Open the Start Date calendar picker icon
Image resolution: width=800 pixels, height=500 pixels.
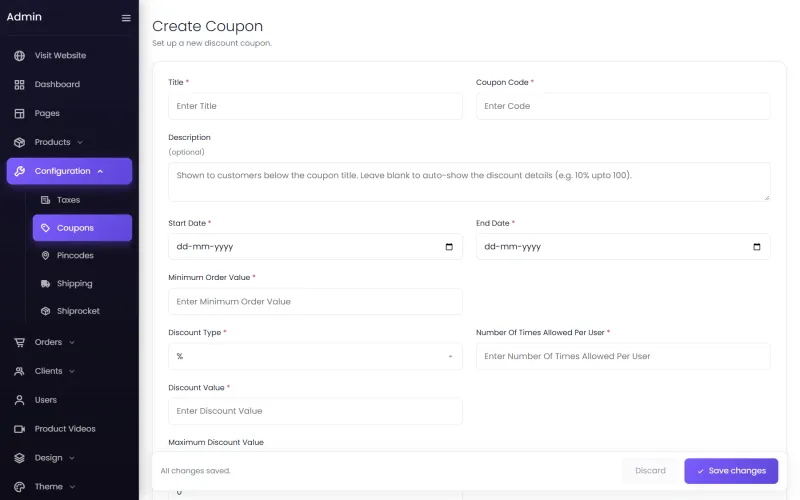[449, 247]
